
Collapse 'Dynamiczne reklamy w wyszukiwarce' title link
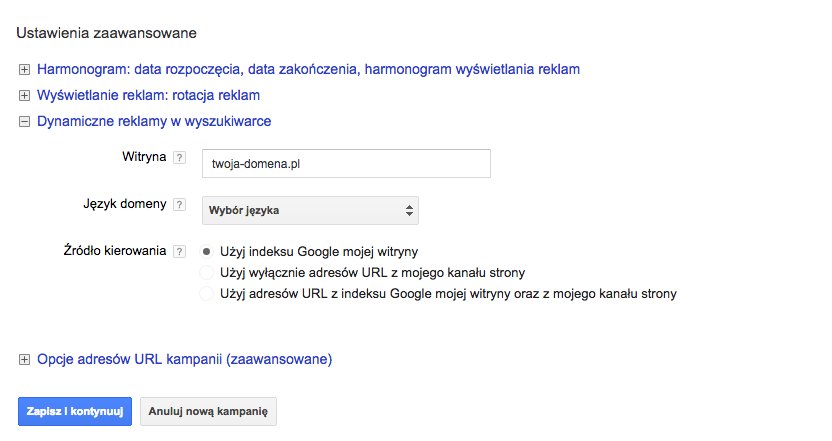coord(154,122)
